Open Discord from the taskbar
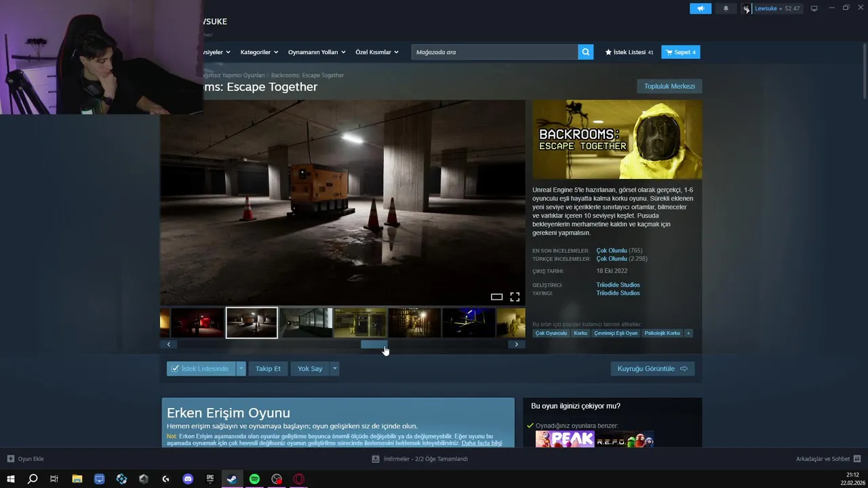The height and width of the screenshot is (488, 868). [x=188, y=479]
